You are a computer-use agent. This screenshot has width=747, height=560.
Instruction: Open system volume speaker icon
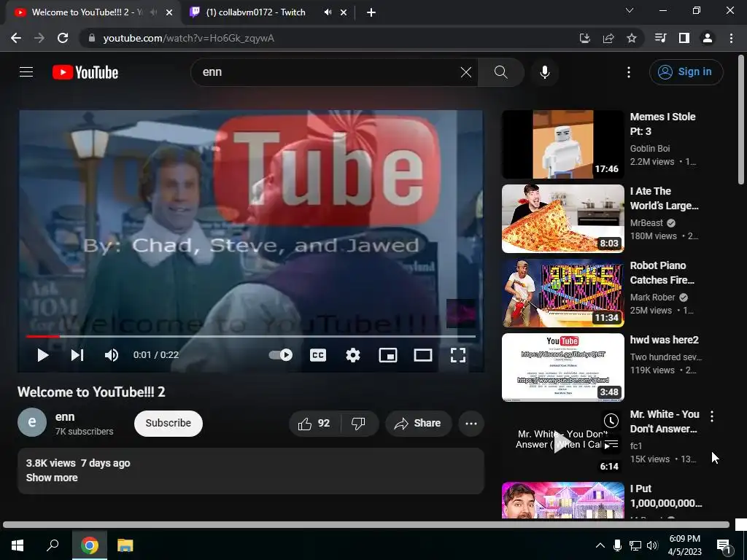[x=652, y=545]
